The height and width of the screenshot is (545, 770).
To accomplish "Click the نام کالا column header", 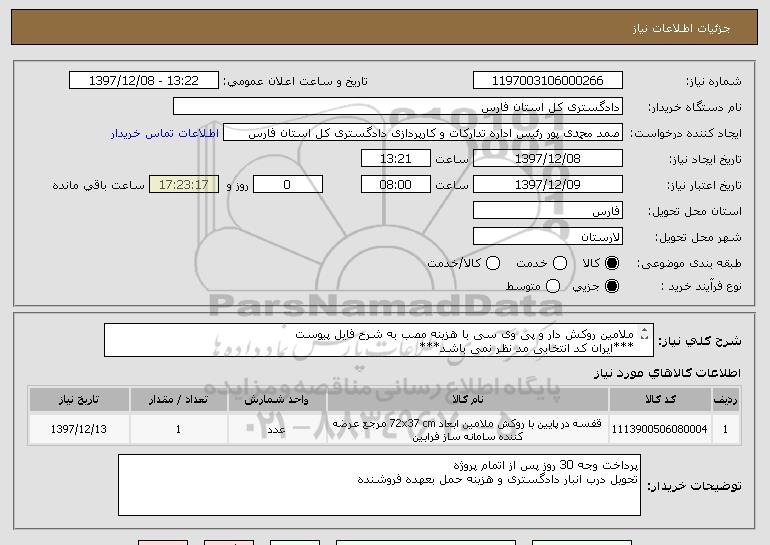I will pyautogui.click(x=468, y=400).
